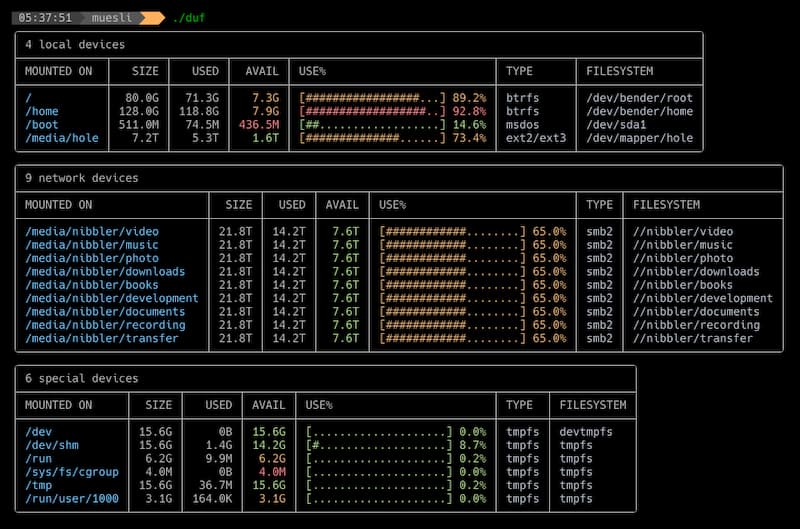The width and height of the screenshot is (800, 529).
Task: Click the 36.7M used value
Action: coord(215,485)
